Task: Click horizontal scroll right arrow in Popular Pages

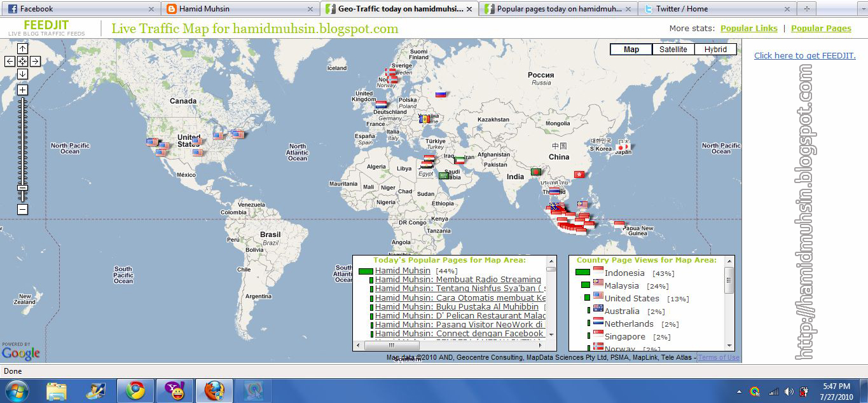Action: click(541, 346)
